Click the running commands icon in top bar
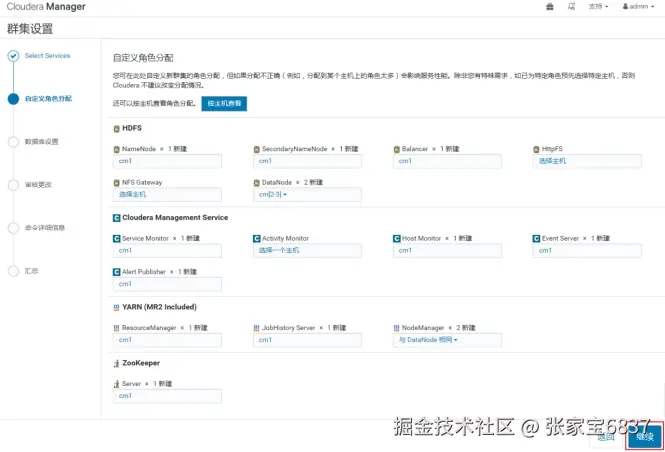 click(572, 6)
